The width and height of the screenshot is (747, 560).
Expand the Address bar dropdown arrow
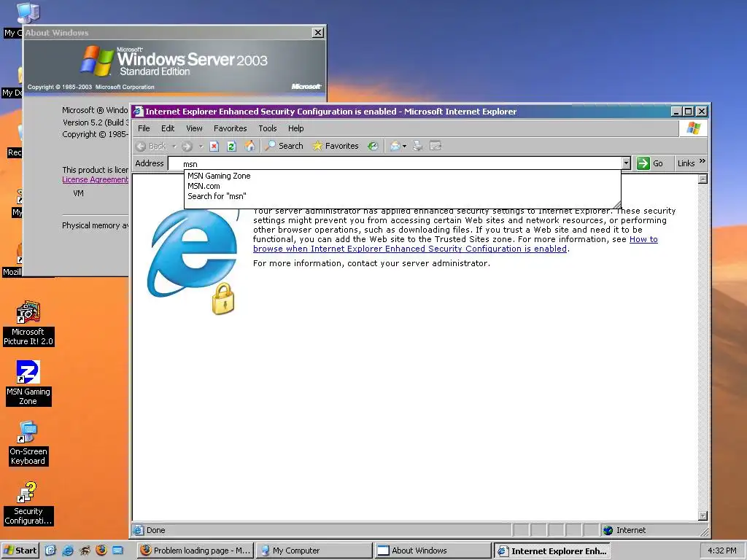pos(626,163)
